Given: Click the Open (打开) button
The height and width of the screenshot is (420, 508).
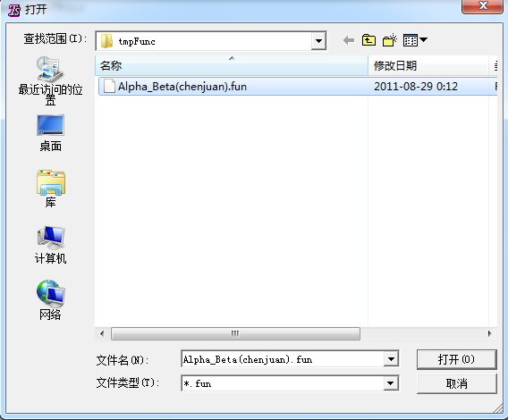Looking at the screenshot, I should (x=456, y=359).
